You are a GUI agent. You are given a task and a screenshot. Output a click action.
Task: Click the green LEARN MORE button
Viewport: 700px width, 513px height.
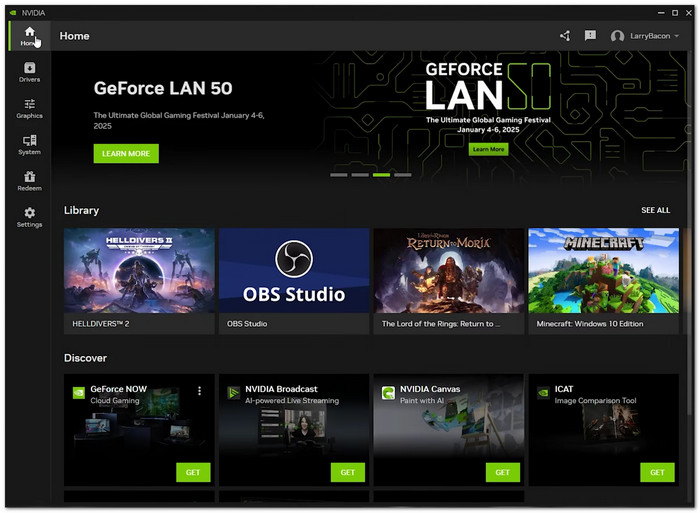pyautogui.click(x=126, y=154)
